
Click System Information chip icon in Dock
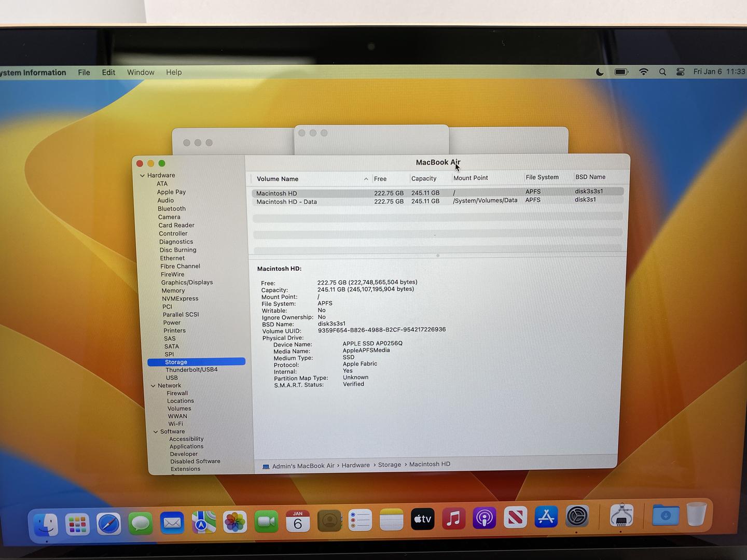click(621, 515)
